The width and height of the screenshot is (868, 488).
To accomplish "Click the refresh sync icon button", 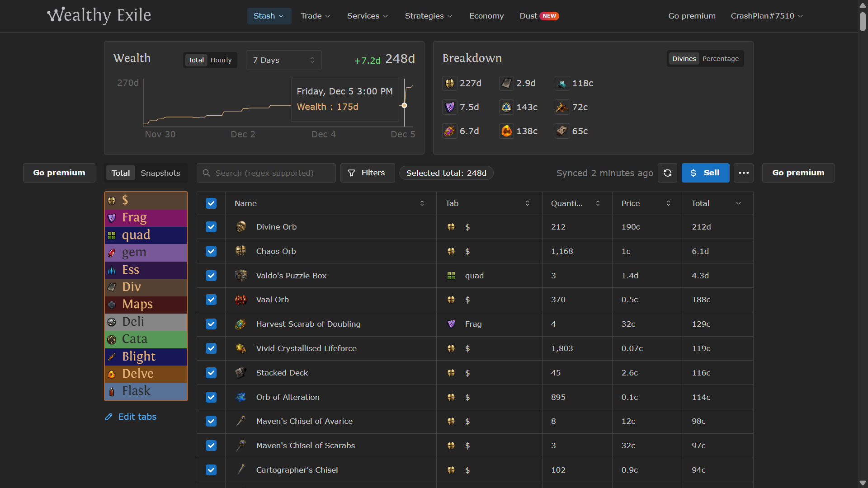I will coord(667,173).
